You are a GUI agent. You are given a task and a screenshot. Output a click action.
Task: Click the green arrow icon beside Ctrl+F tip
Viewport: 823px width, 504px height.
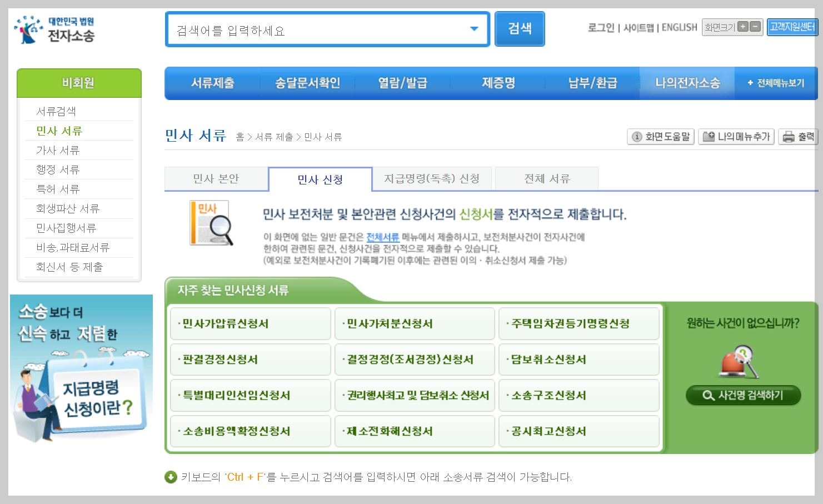pyautogui.click(x=171, y=477)
